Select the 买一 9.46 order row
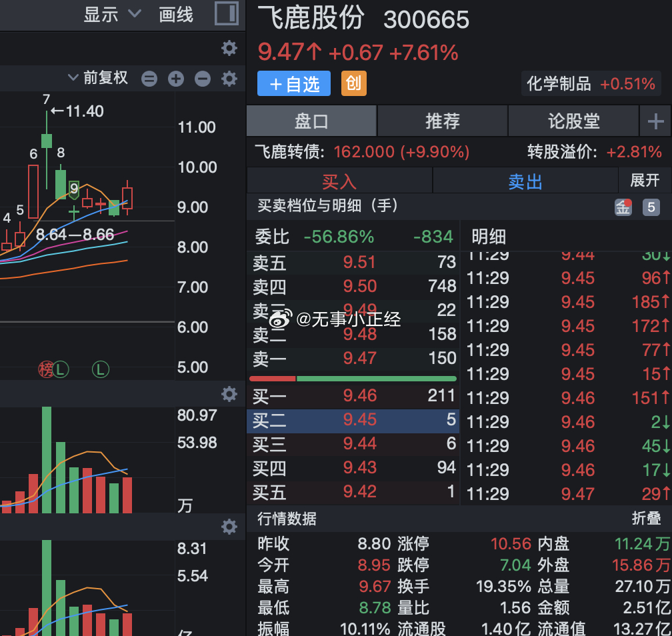This screenshot has width=672, height=636. coord(353,395)
